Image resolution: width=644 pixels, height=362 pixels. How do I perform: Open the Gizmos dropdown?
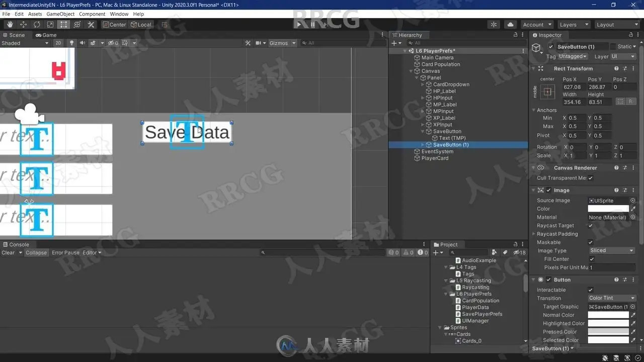281,43
